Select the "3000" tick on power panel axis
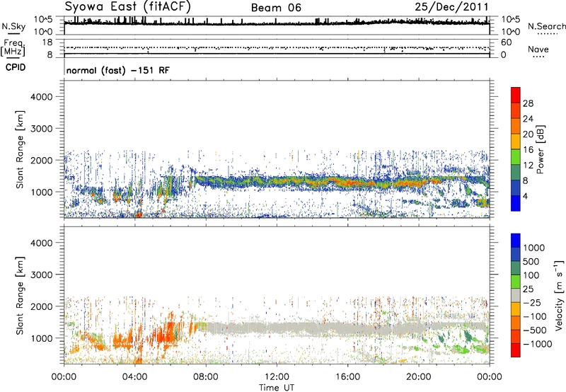This screenshot has width=566, height=392. pos(42,129)
